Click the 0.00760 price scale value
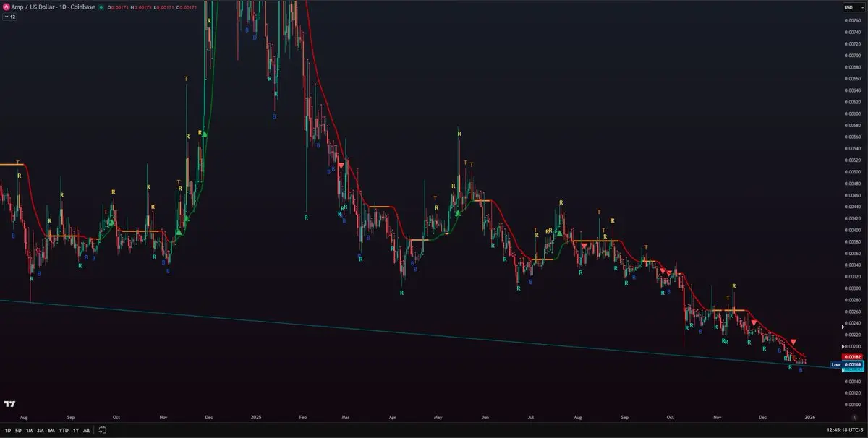The image size is (868, 438). [854, 20]
